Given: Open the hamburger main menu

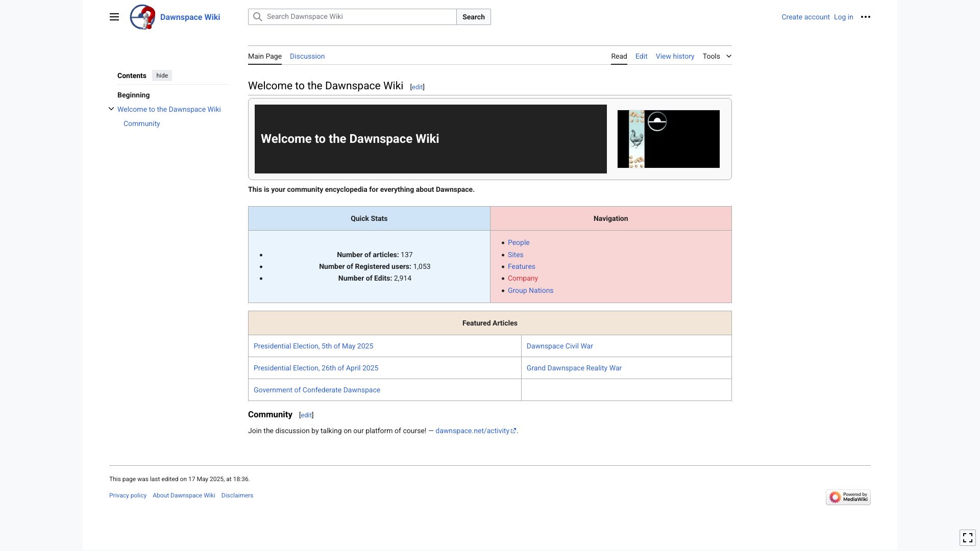Looking at the screenshot, I should [114, 17].
